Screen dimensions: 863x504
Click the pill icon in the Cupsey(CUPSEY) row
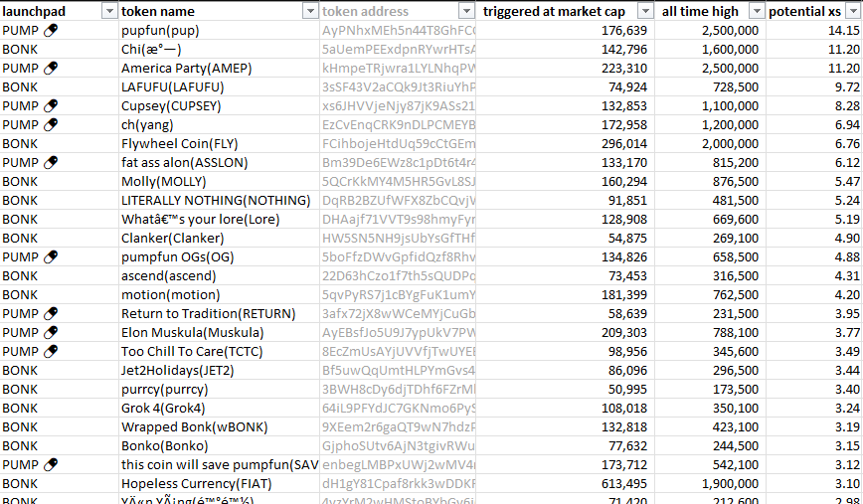click(x=51, y=105)
